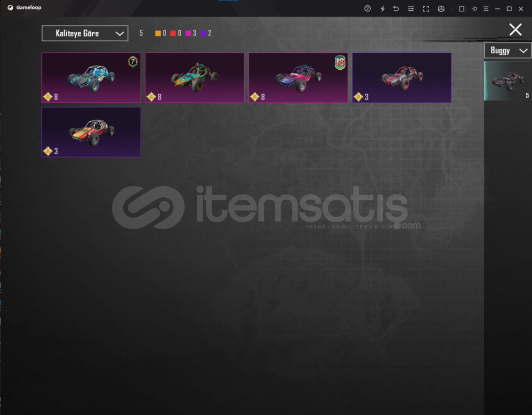Click the count 3 beside the pink swatch

click(x=194, y=33)
